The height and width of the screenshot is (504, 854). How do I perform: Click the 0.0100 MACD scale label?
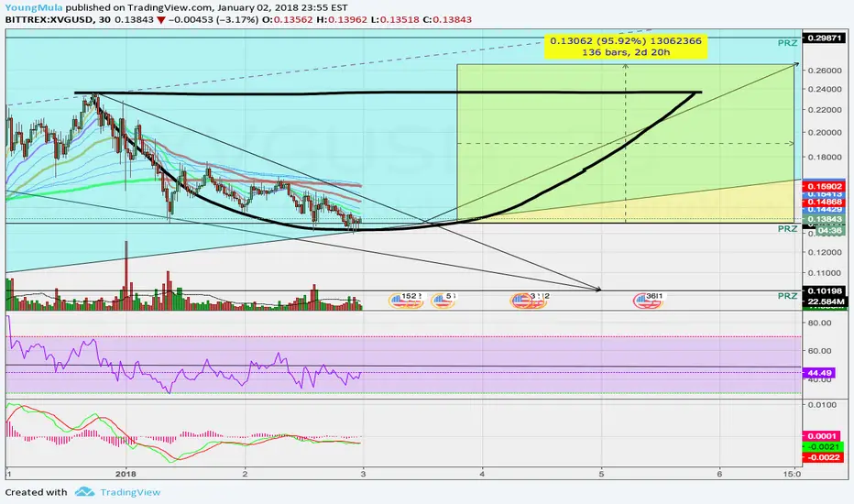(x=823, y=405)
